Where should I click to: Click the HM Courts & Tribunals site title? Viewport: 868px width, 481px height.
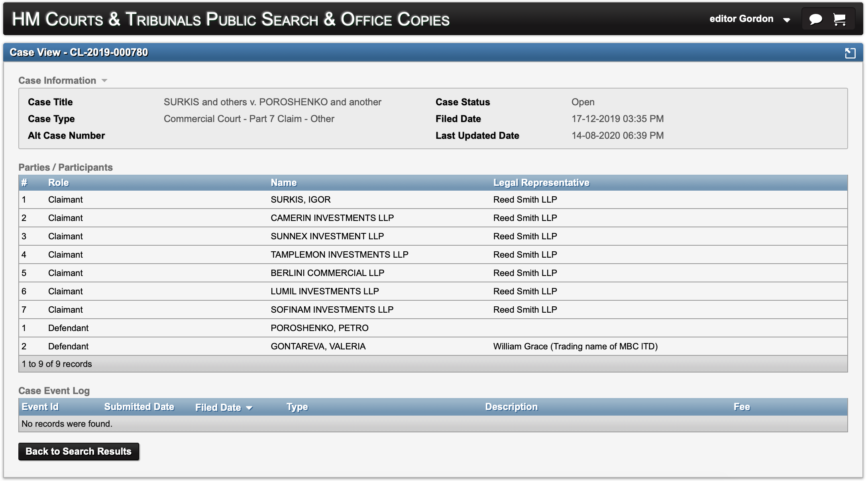pyautogui.click(x=231, y=19)
